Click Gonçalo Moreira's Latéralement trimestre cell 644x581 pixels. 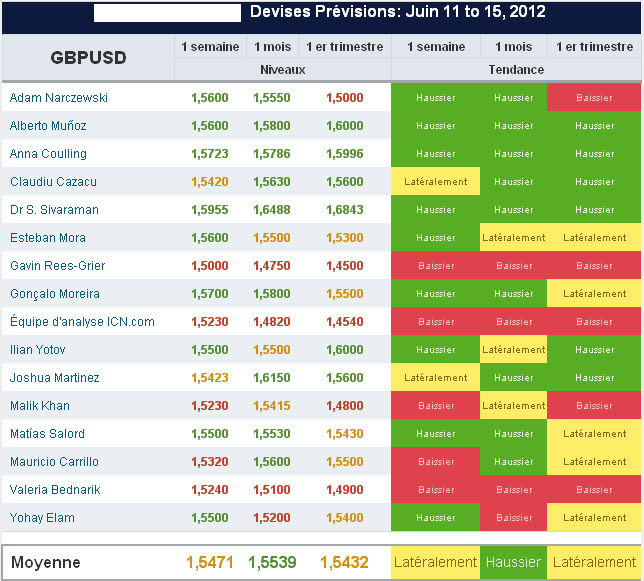coord(594,294)
